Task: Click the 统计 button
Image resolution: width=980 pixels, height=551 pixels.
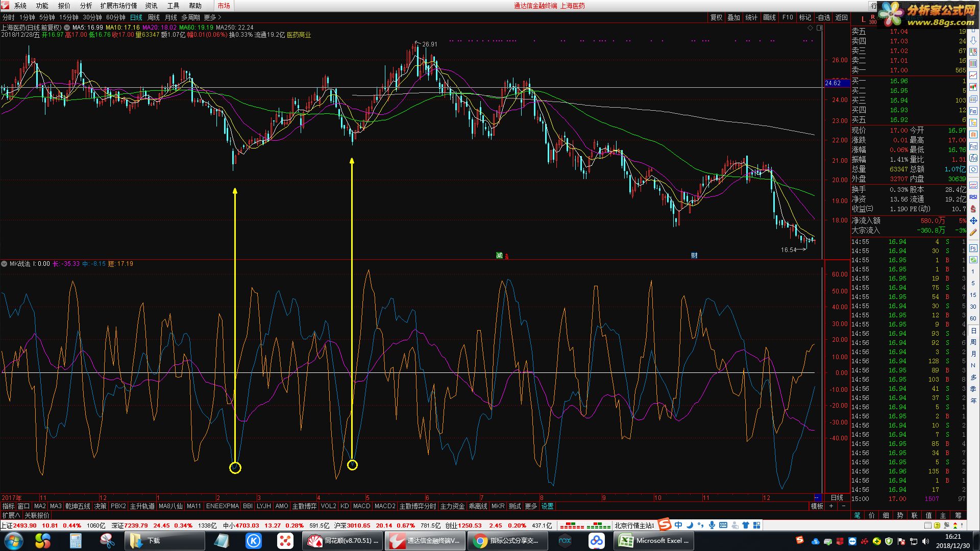Action: click(751, 17)
